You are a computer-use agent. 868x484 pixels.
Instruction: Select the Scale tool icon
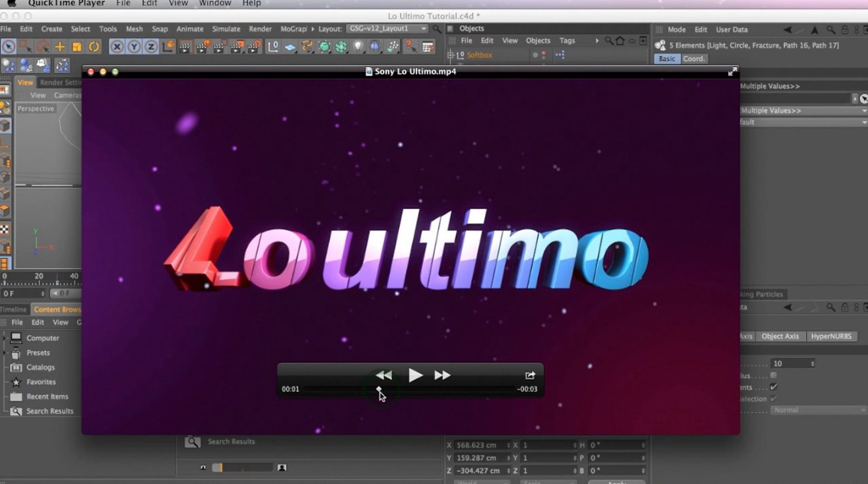click(77, 47)
